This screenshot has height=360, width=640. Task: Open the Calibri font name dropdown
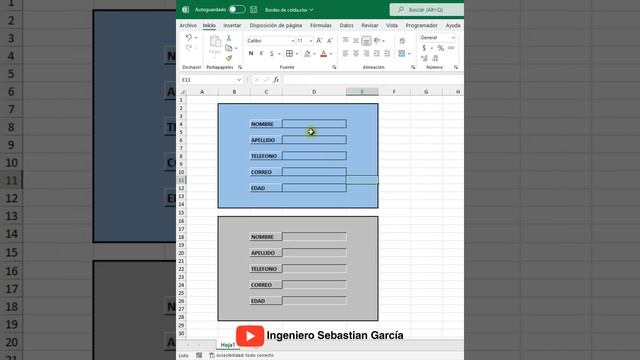293,41
